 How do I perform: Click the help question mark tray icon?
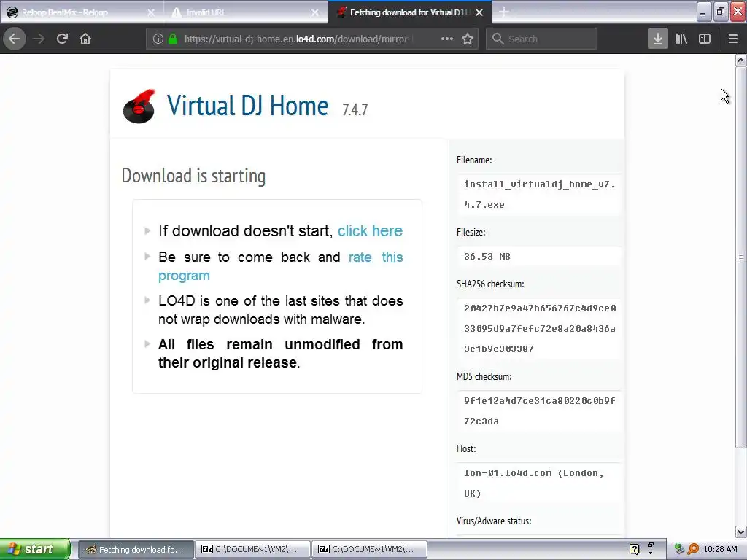point(634,550)
